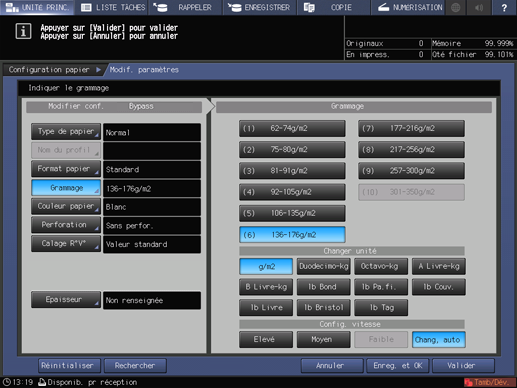Choose lb Pa.fi. unit
This screenshot has width=517, height=388.
pos(381,287)
